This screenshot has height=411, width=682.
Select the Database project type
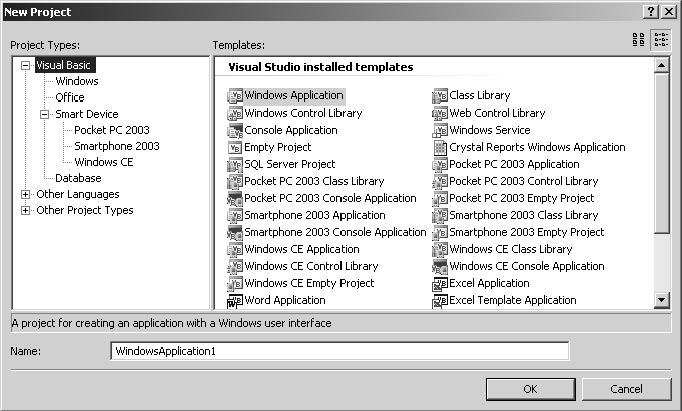click(78, 178)
